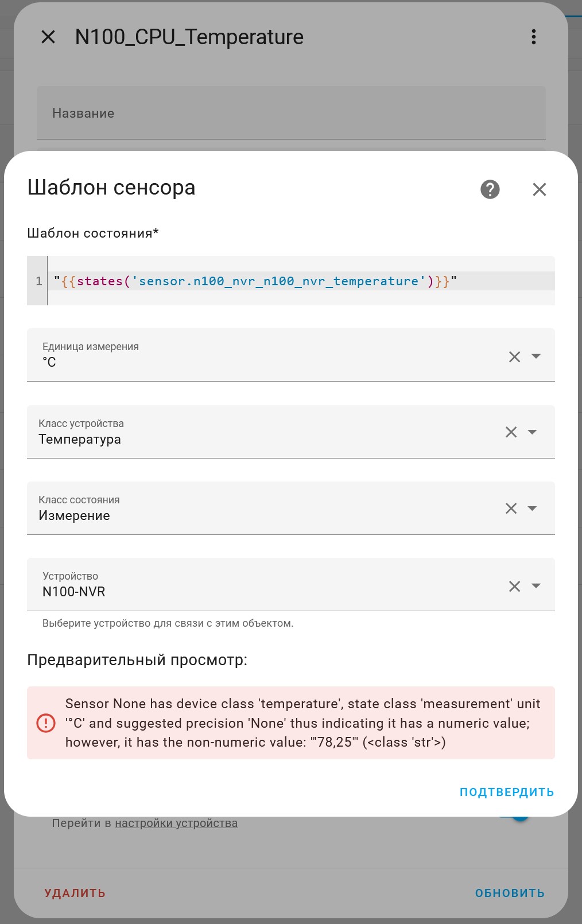Open the sensor template help icon
Viewport: 582px width, 924px height.
(490, 189)
